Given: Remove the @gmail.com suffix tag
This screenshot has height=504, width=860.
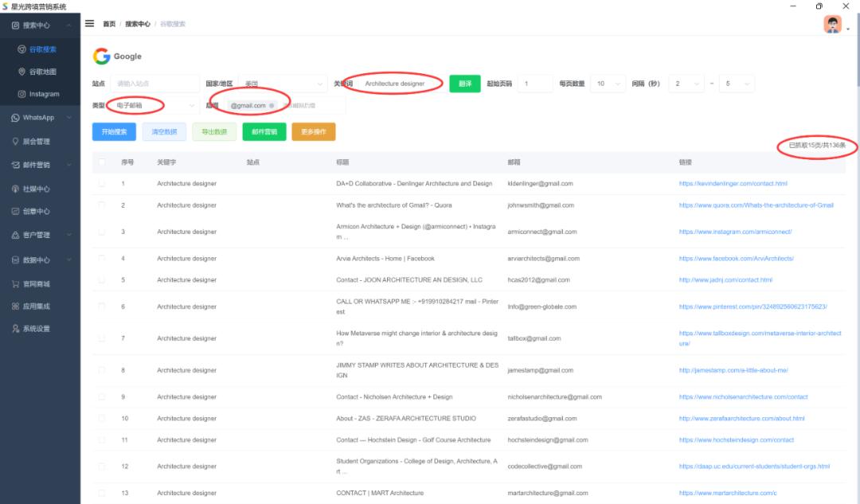Looking at the screenshot, I should point(272,106).
